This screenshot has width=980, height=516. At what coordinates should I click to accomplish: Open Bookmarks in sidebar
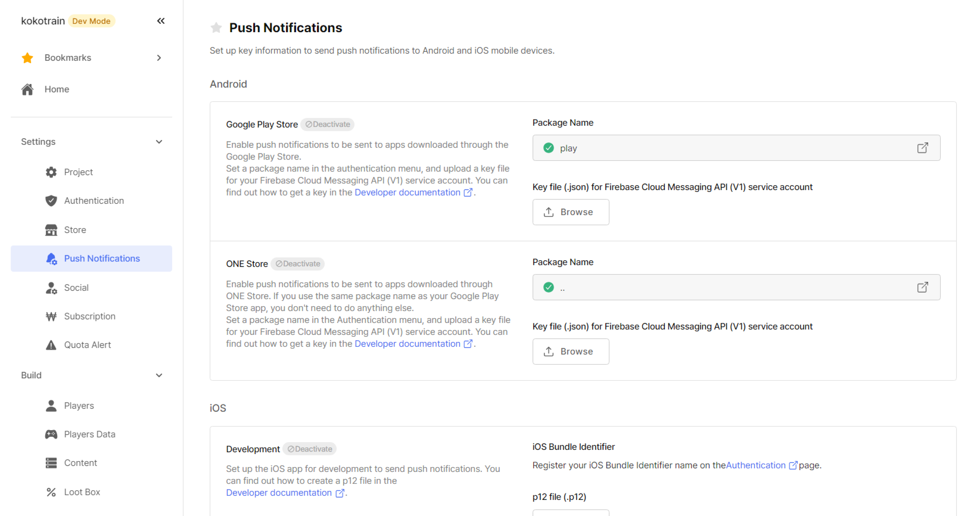tap(91, 58)
